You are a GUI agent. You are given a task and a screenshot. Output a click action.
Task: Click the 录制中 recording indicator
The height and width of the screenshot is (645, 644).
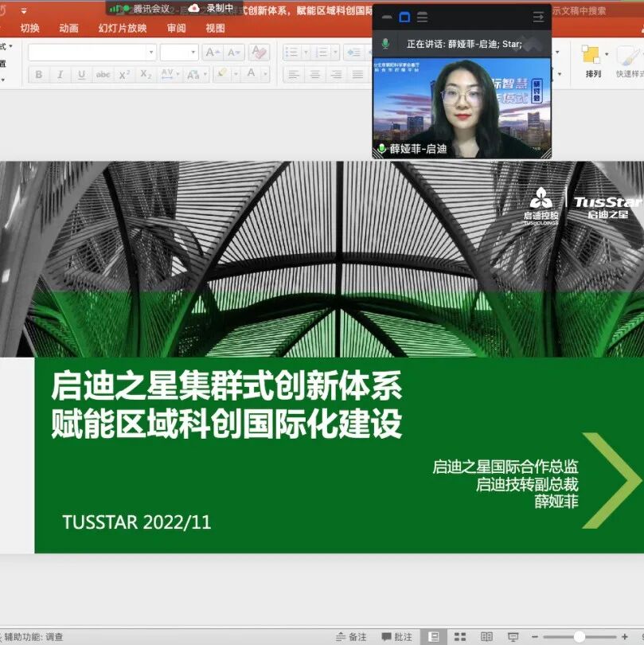[x=211, y=8]
